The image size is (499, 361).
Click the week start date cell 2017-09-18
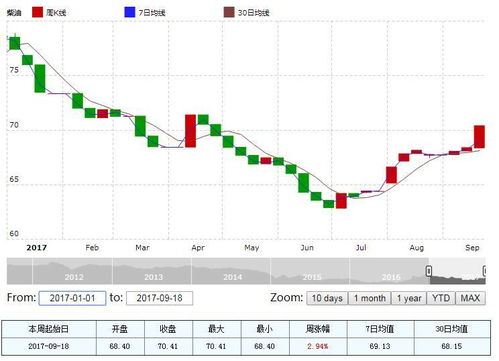tap(49, 346)
